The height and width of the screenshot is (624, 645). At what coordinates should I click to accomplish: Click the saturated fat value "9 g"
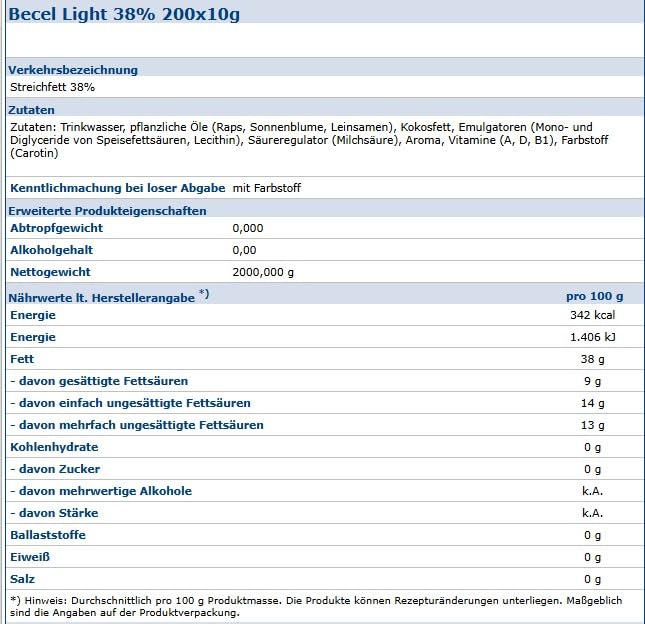[x=592, y=381]
